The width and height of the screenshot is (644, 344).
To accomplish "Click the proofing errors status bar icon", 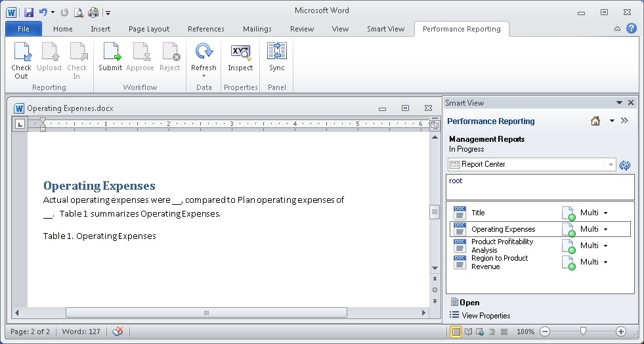I will (118, 332).
